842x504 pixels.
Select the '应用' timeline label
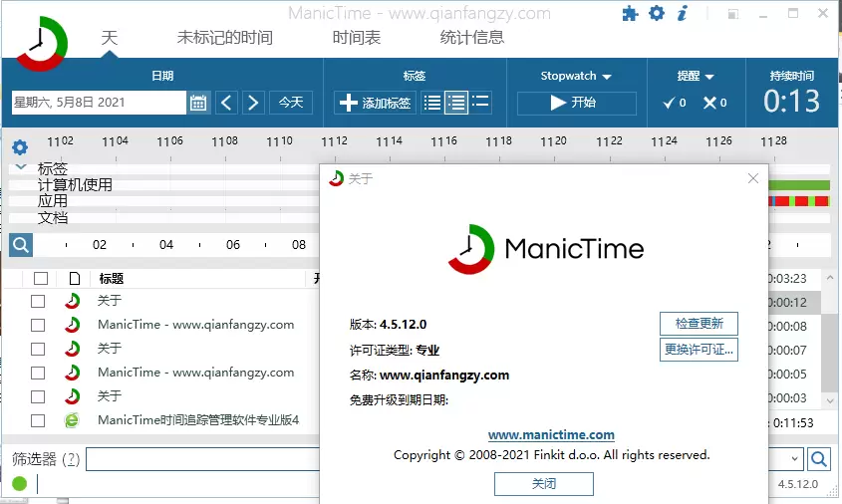click(x=53, y=201)
